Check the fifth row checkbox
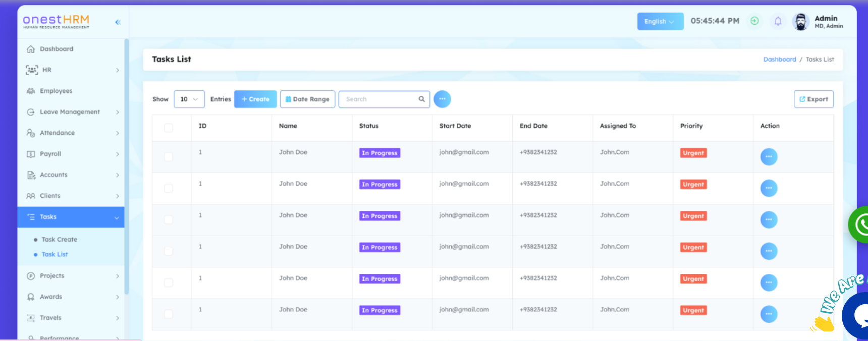The image size is (868, 341). click(x=169, y=282)
